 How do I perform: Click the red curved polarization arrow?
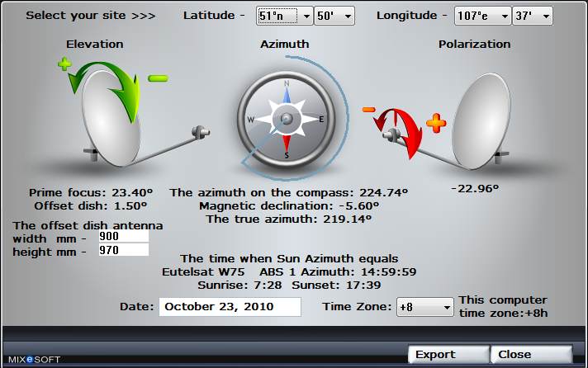(400, 133)
